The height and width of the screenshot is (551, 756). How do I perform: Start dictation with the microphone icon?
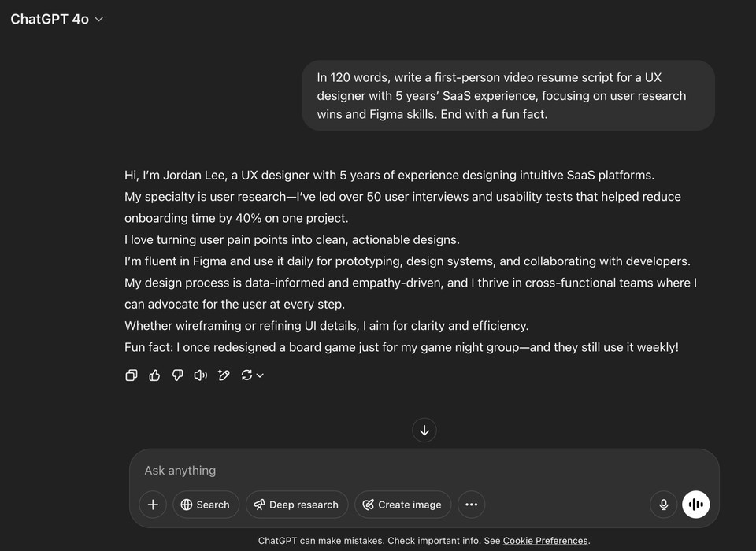pyautogui.click(x=664, y=505)
